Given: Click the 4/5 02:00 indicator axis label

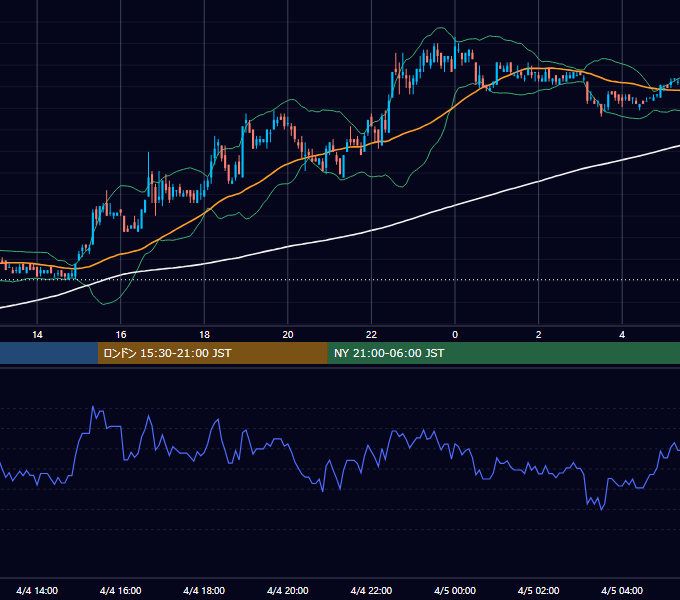Looking at the screenshot, I should coord(538,590).
